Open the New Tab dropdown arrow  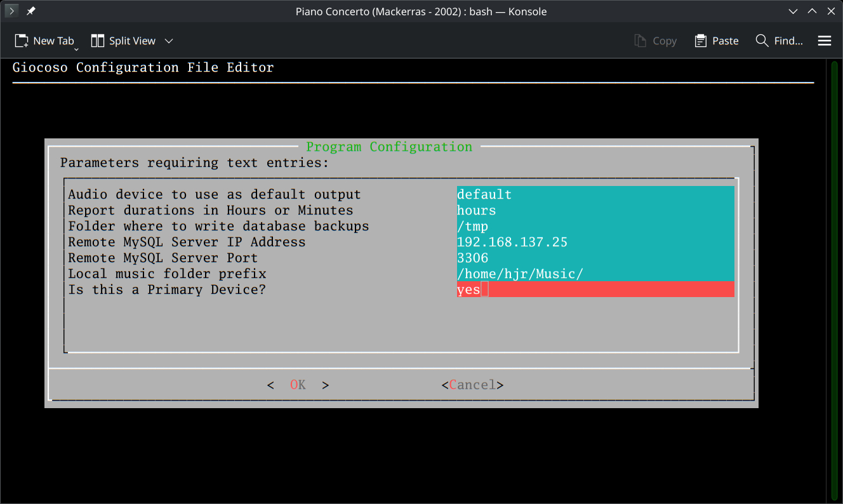[76, 49]
